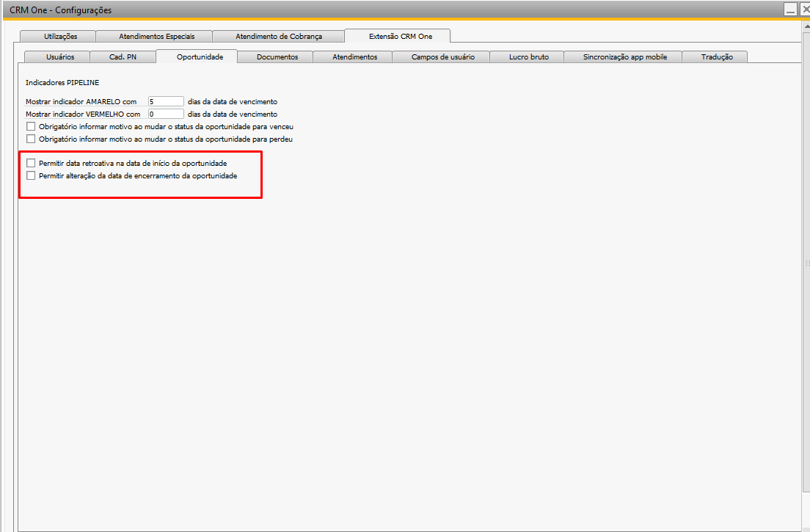Open the Utilizações tab
Image resolution: width=810 pixels, height=532 pixels.
[x=58, y=36]
